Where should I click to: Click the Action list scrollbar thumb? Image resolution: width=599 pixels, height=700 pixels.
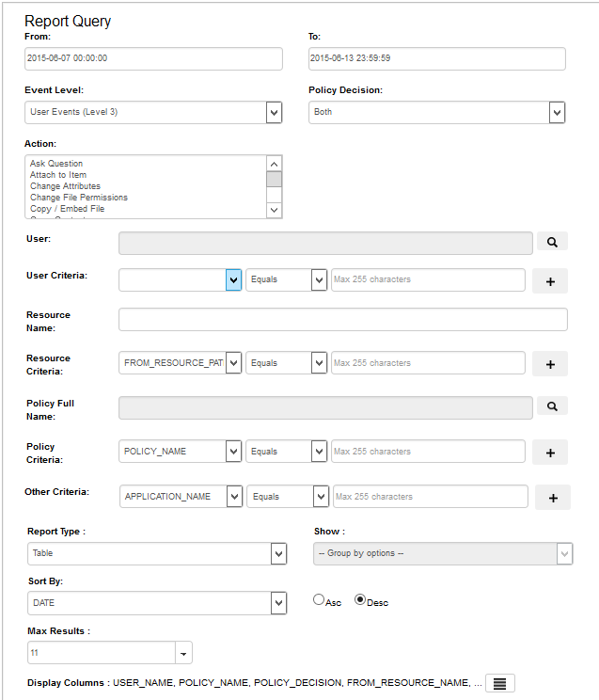pos(274,180)
